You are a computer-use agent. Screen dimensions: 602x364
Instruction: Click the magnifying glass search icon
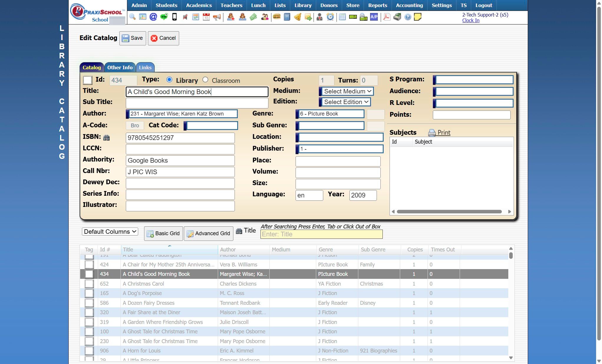coord(132,17)
